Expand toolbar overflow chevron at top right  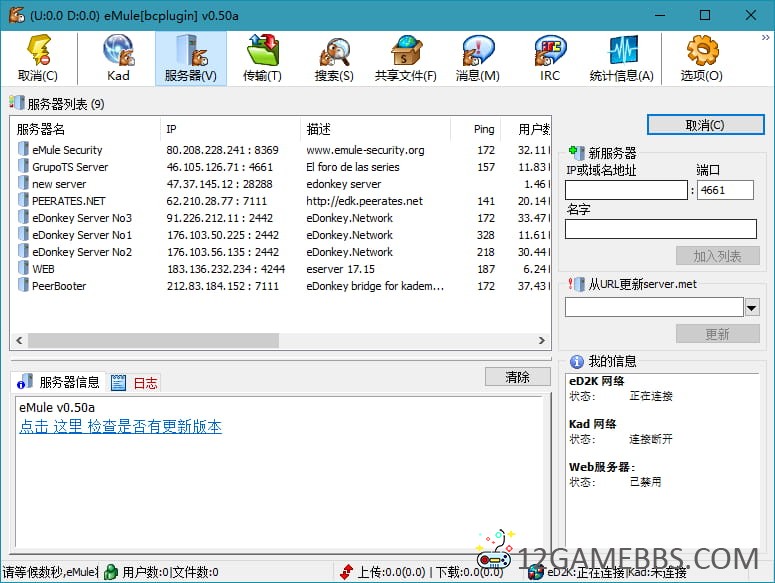pos(765,37)
